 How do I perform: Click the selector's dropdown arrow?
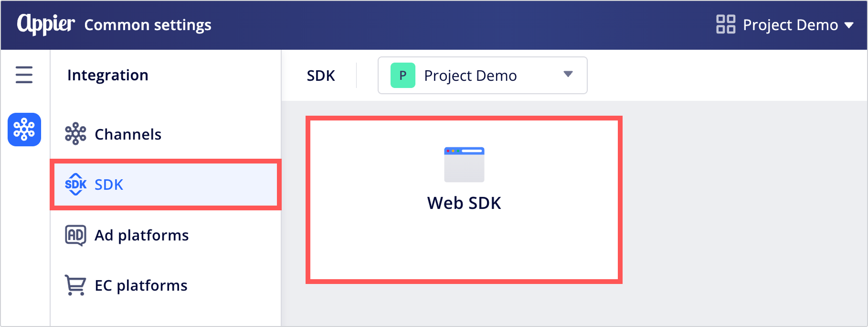tap(568, 74)
